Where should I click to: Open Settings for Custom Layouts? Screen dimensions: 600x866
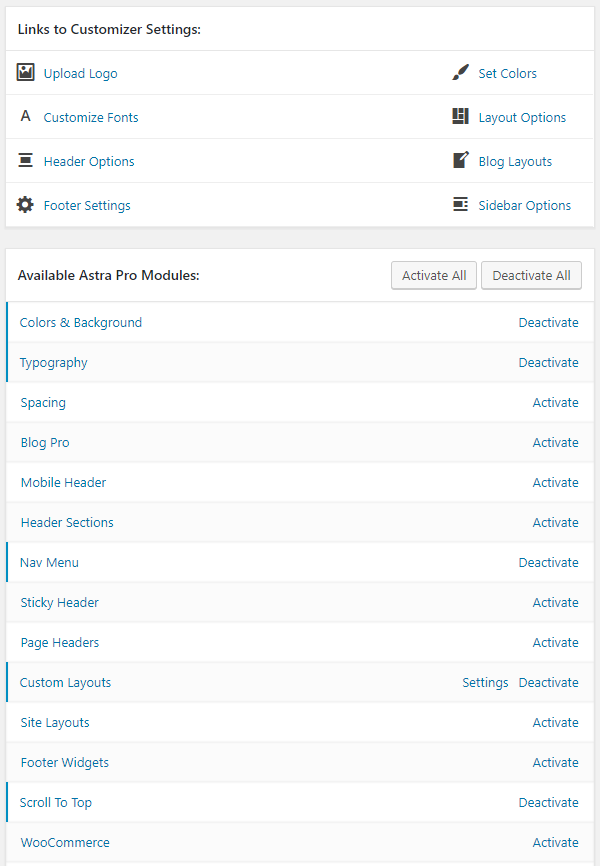(x=485, y=683)
